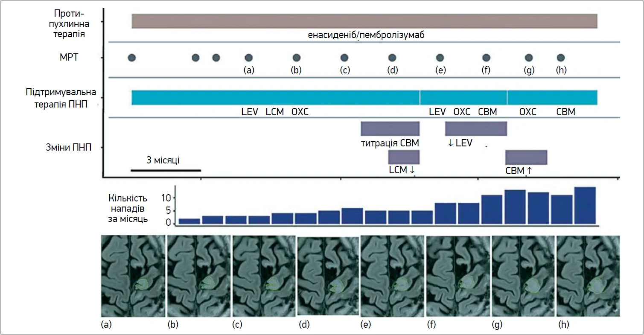This screenshot has width=644, height=335.
Task: Click the MRI marker labeled (d)
Action: click(x=392, y=58)
